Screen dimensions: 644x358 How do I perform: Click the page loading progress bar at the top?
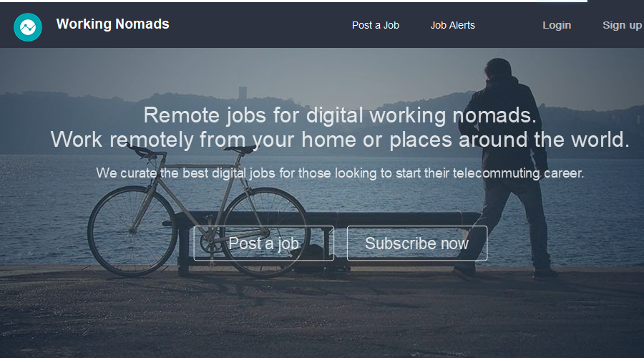coord(293,1)
